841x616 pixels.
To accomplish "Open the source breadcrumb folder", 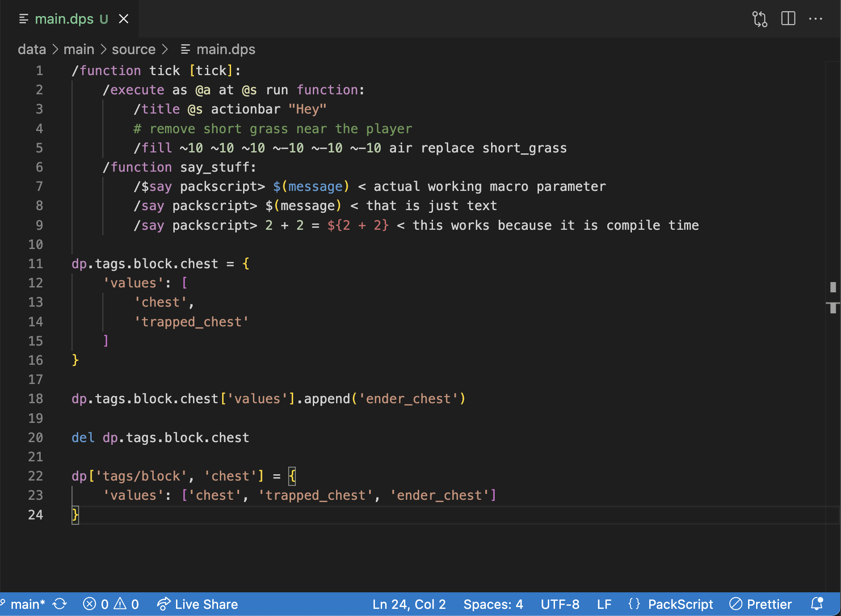I will coord(134,49).
